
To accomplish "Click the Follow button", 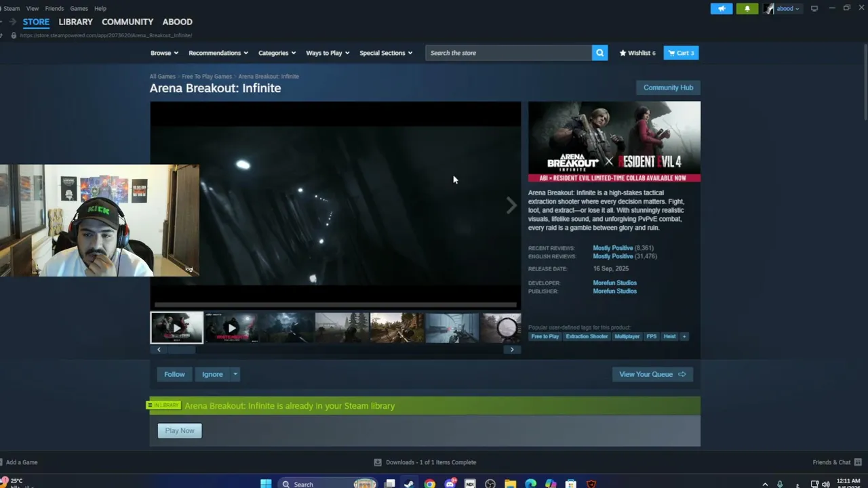I will (x=174, y=374).
